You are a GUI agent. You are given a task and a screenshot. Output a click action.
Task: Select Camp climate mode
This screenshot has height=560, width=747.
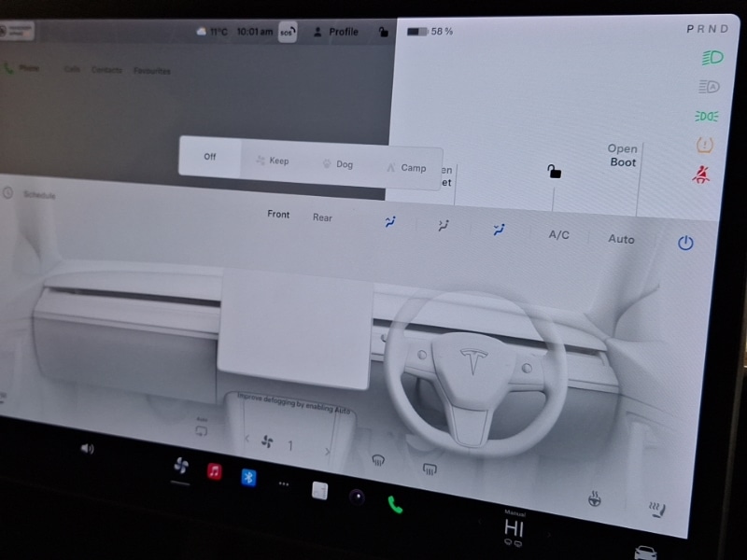(411, 168)
